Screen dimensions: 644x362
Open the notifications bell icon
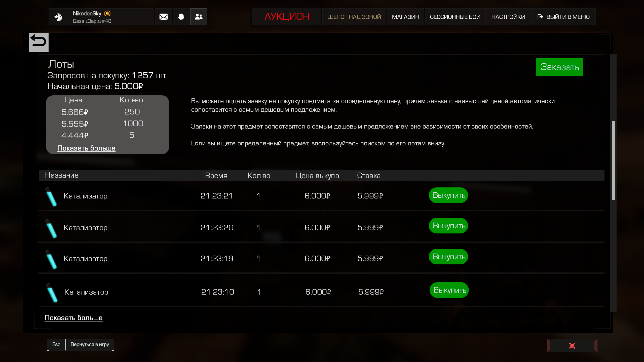181,17
